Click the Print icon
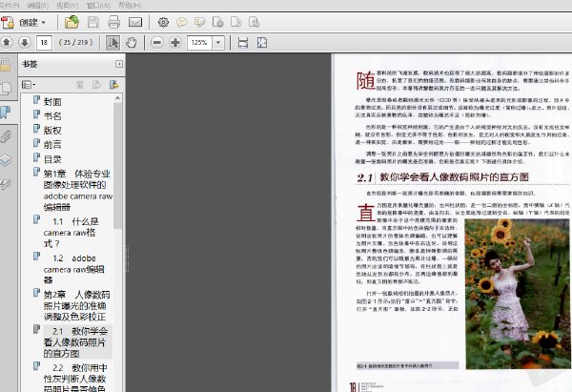Viewport: 572px width, 392px height. (x=113, y=22)
